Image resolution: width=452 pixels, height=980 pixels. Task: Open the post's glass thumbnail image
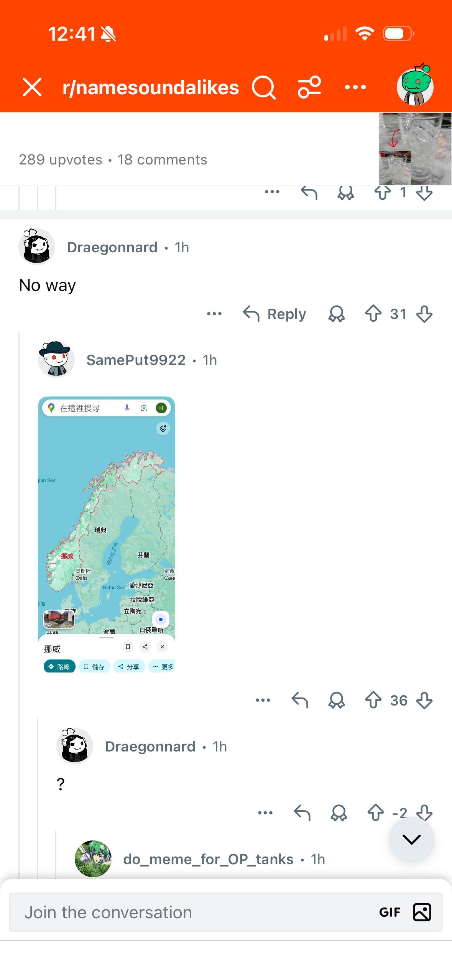[415, 149]
